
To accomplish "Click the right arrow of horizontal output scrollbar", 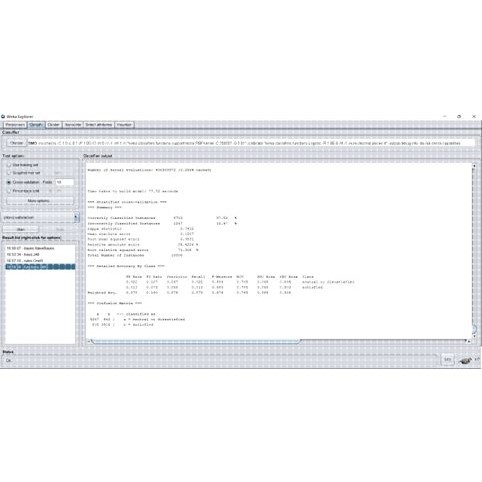I will click(x=466, y=341).
